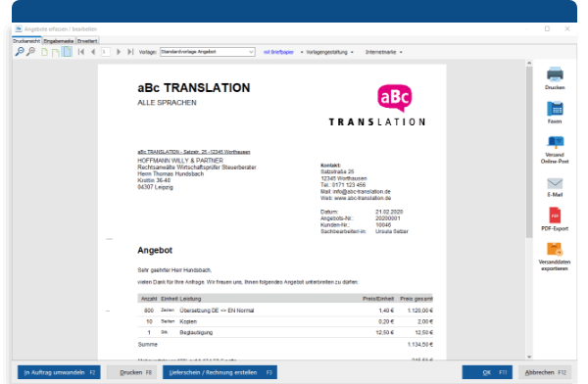The height and width of the screenshot is (384, 588).
Task: Select the highlighted full-page view icon
Action: tap(67, 52)
